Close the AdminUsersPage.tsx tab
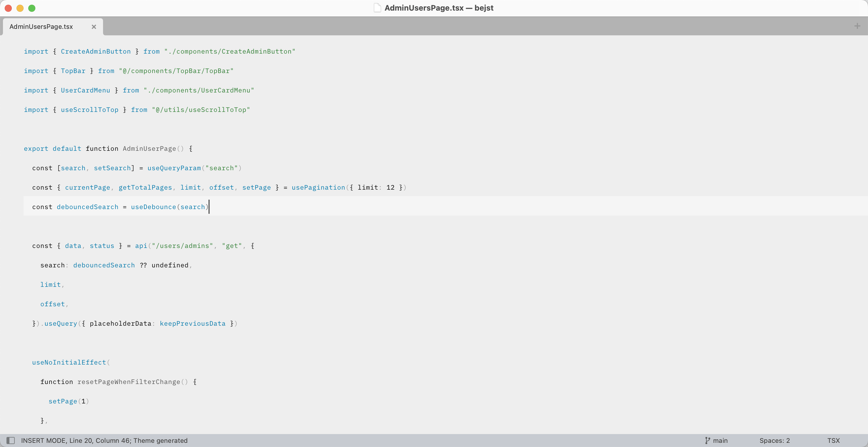The height and width of the screenshot is (447, 868). pyautogui.click(x=94, y=27)
